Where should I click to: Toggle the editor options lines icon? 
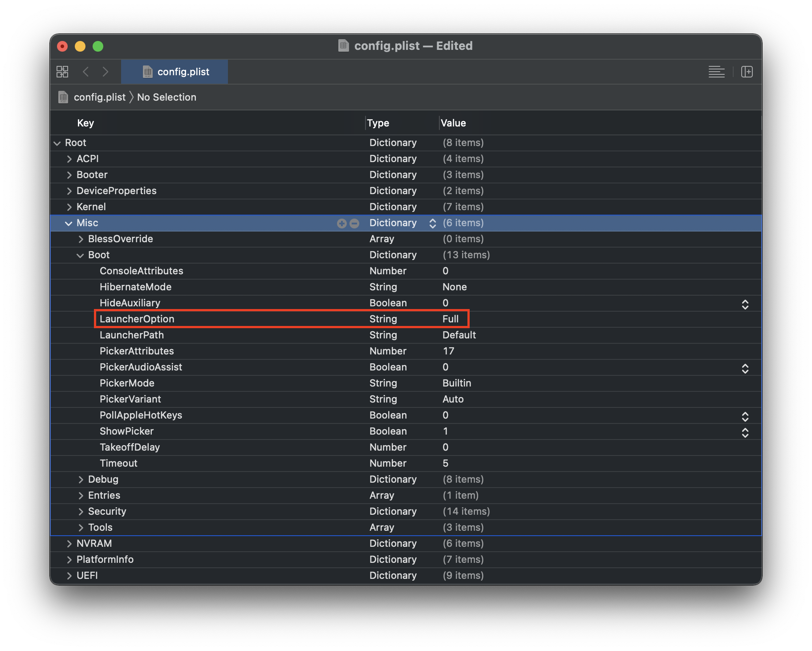click(716, 72)
